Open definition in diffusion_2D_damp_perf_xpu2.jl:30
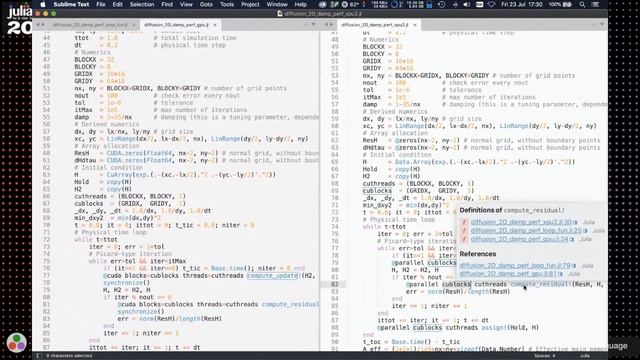Viewport: 640px width, 360px height. click(521, 222)
